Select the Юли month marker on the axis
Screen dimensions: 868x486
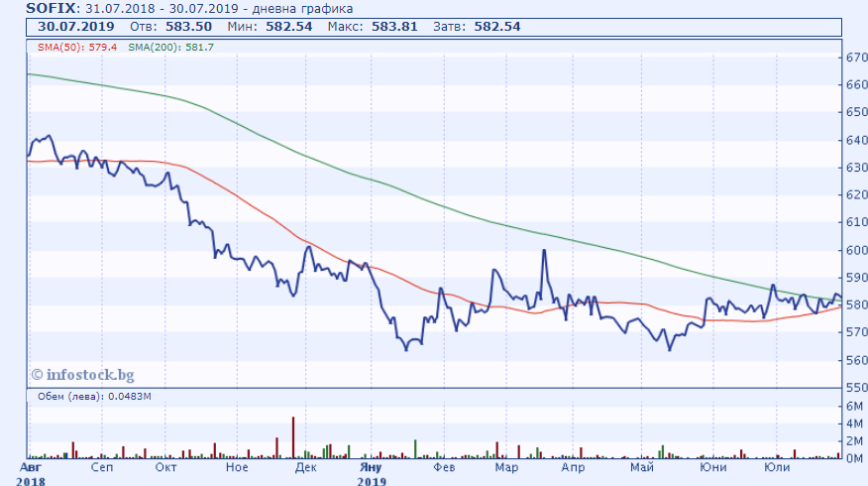[x=775, y=467]
